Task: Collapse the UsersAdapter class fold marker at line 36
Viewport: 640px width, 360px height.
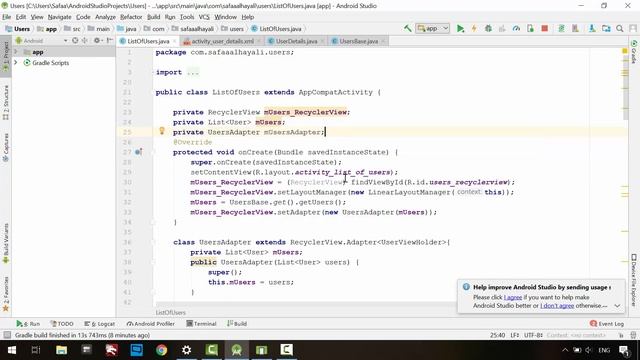Action: (x=153, y=242)
